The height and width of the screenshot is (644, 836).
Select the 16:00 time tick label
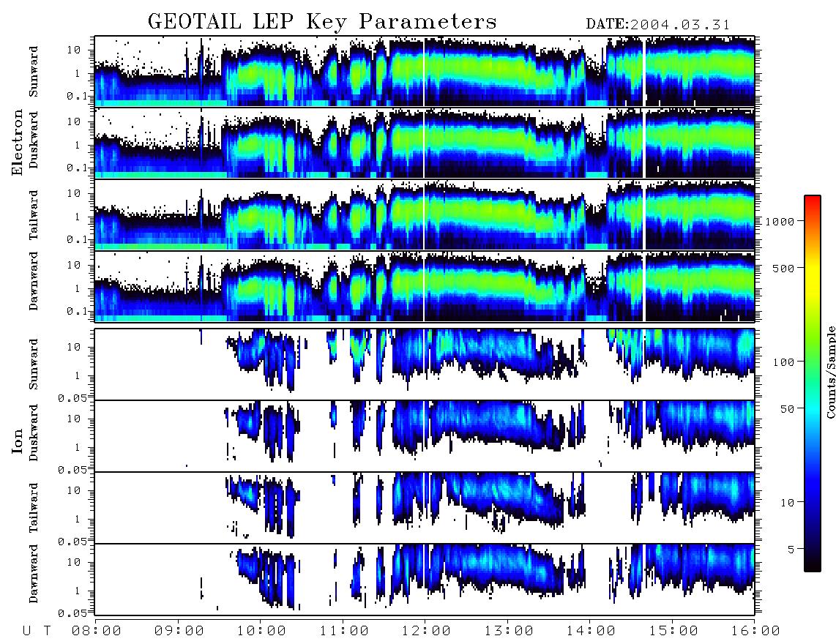click(755, 632)
